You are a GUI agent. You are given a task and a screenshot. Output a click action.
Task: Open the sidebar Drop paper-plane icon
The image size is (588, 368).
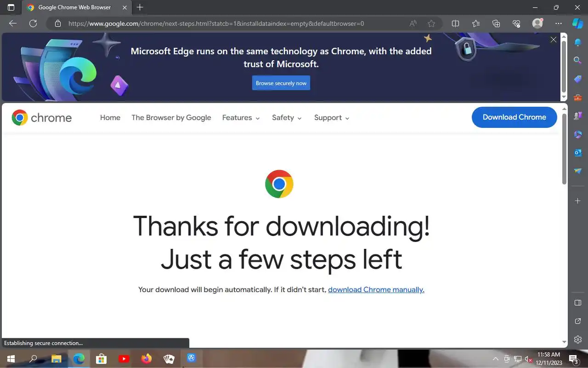click(x=578, y=171)
